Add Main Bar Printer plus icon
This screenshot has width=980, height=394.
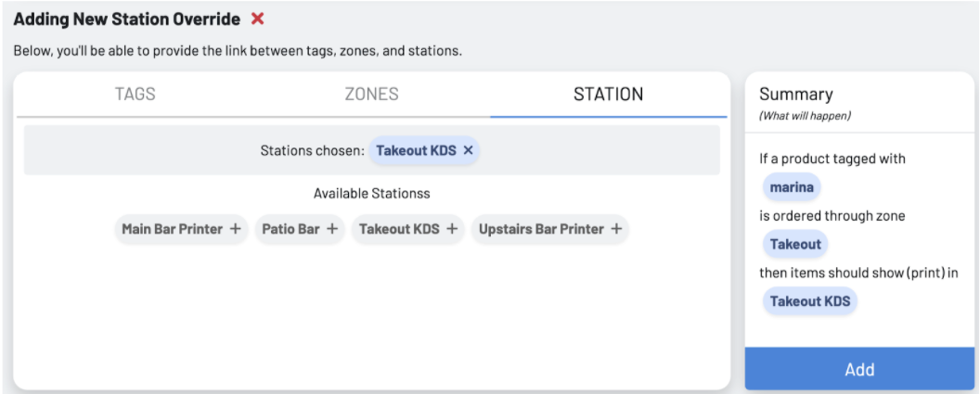click(235, 229)
